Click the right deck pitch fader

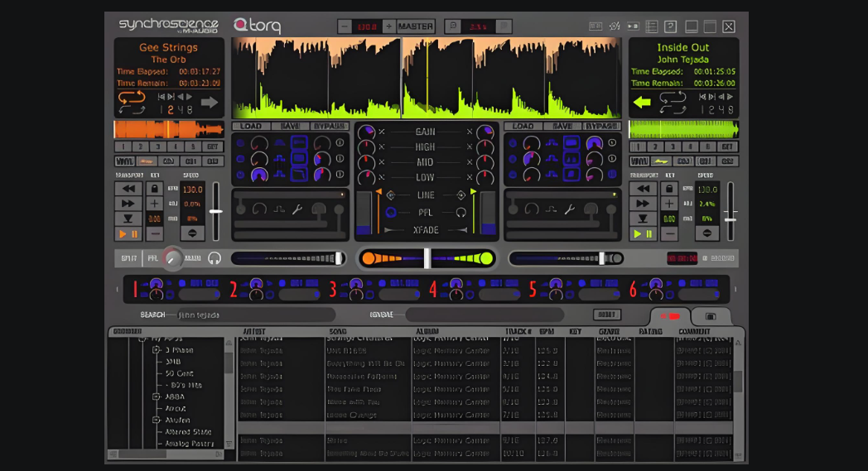(x=731, y=219)
